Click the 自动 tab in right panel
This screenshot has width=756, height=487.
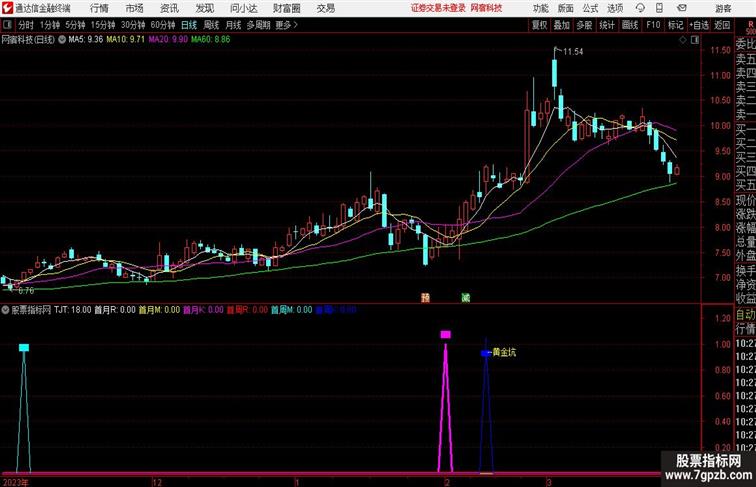(x=745, y=315)
